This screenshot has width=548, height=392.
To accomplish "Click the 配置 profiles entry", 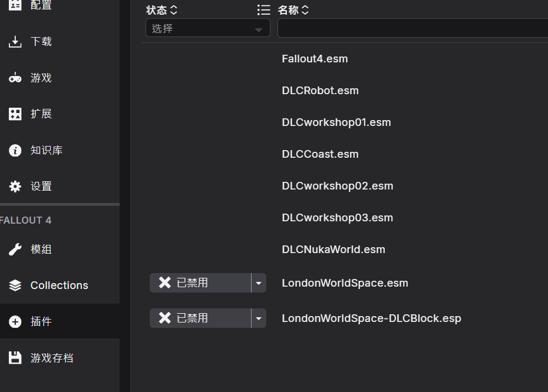I will pyautogui.click(x=41, y=6).
